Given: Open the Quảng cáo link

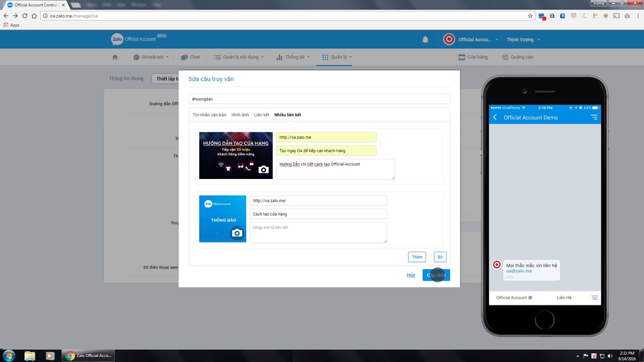Looking at the screenshot, I should pyautogui.click(x=518, y=57).
